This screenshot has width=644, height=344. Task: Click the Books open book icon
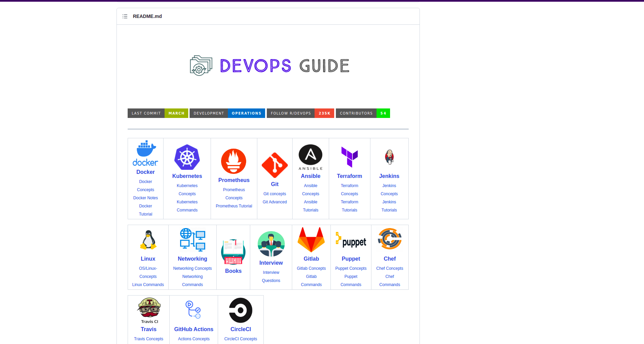[233, 252]
